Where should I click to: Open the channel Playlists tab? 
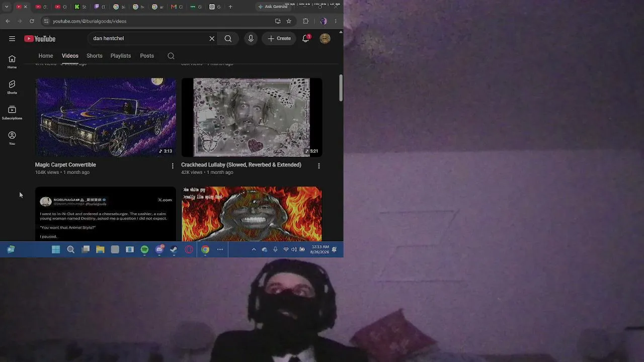coord(121,56)
